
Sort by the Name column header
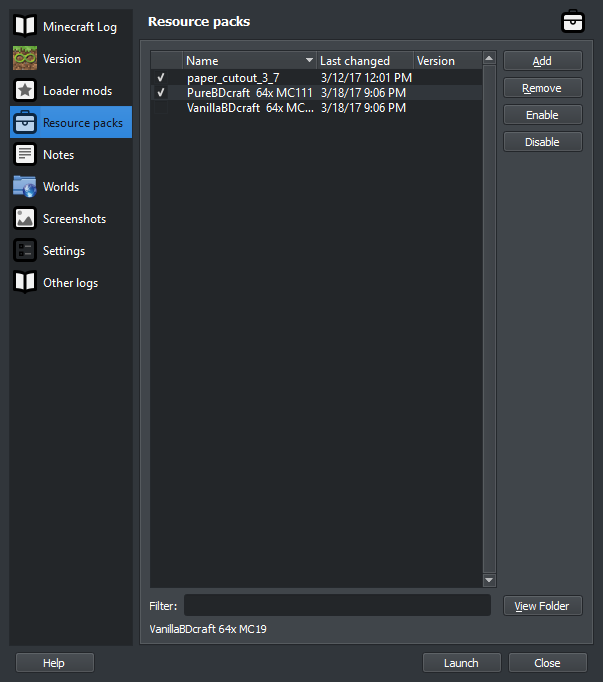[249, 60]
